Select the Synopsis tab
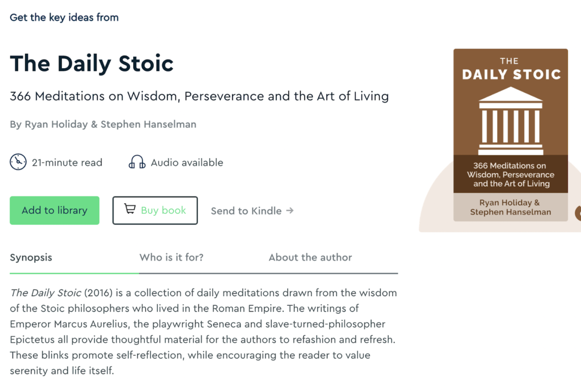581x392 pixels. [x=31, y=258]
